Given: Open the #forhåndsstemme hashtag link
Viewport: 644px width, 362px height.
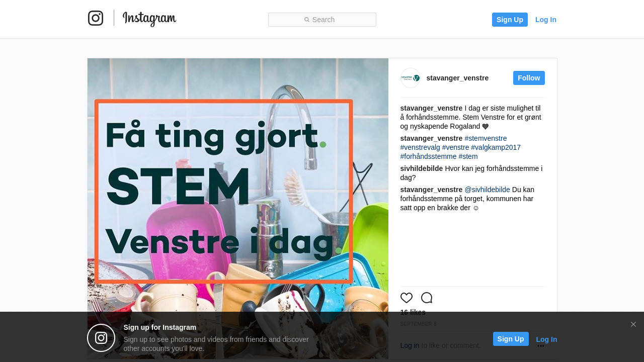Looking at the screenshot, I should pos(428,156).
